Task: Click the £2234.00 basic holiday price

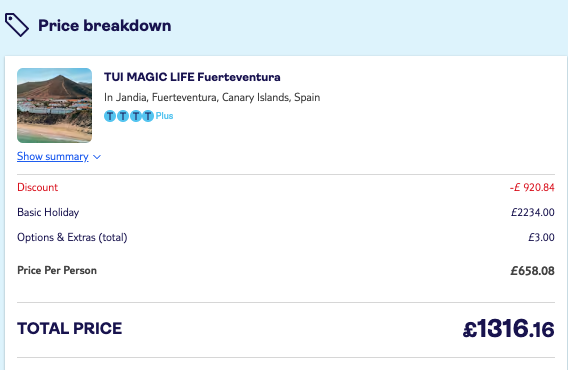Action: [532, 212]
